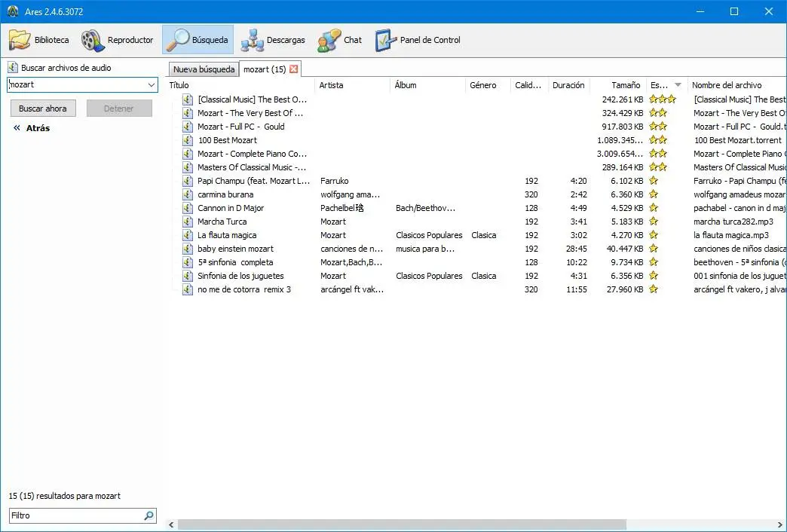787x532 pixels.
Task: Click the audio icon of 'La flauta magica'
Action: tap(188, 235)
